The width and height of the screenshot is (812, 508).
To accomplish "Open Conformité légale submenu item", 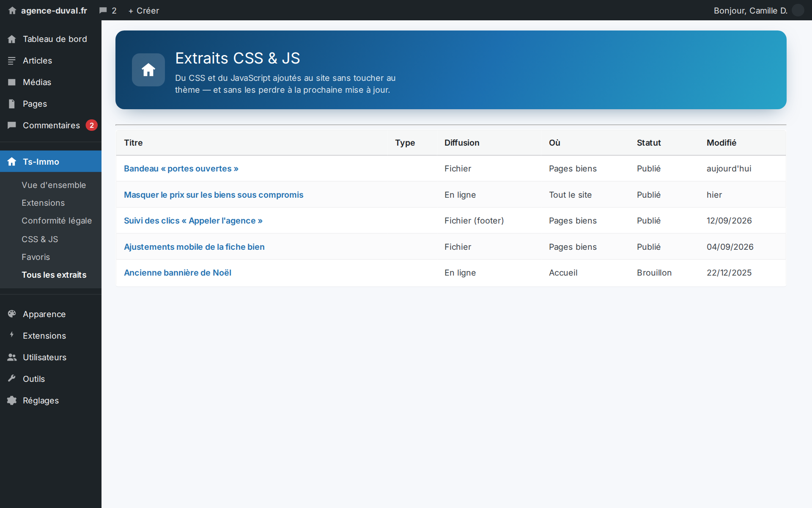I will pyautogui.click(x=57, y=221).
